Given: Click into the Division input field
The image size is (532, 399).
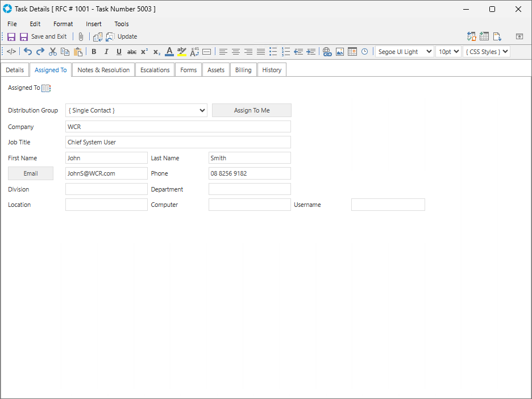Looking at the screenshot, I should pos(106,189).
